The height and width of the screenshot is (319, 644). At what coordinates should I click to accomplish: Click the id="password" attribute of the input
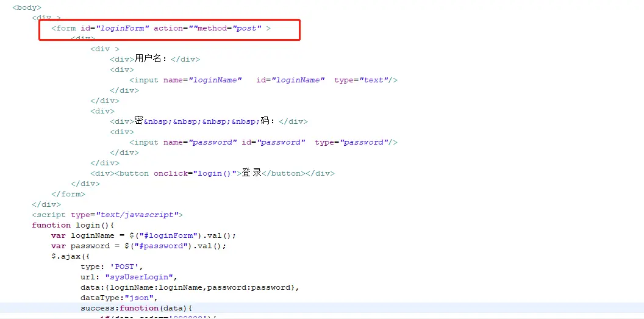(x=274, y=142)
